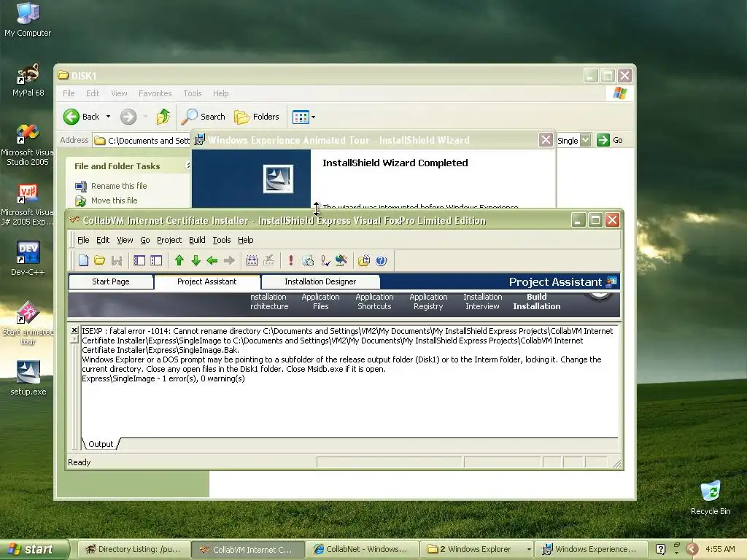This screenshot has width=747, height=560.
Task: Open the CollabNet browser taskbar button
Action: [361, 549]
